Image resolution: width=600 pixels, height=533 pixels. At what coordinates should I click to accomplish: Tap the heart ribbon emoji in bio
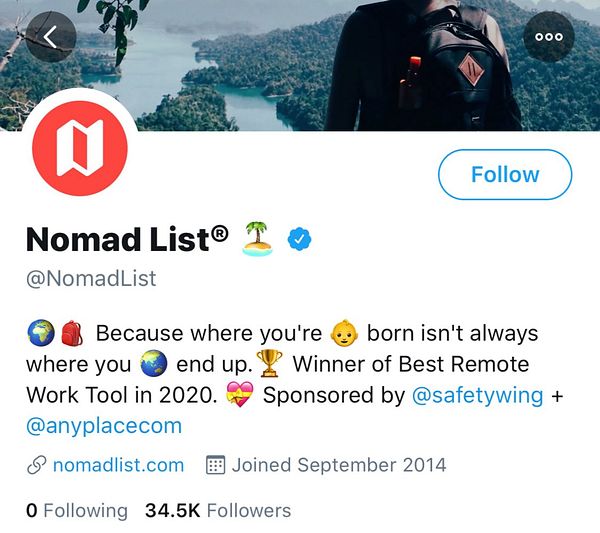[240, 395]
